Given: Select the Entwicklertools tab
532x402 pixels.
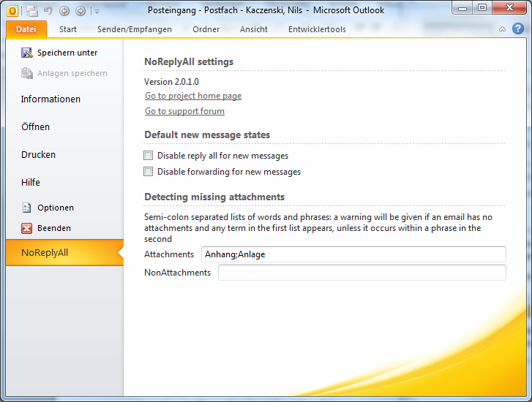Looking at the screenshot, I should 317,29.
